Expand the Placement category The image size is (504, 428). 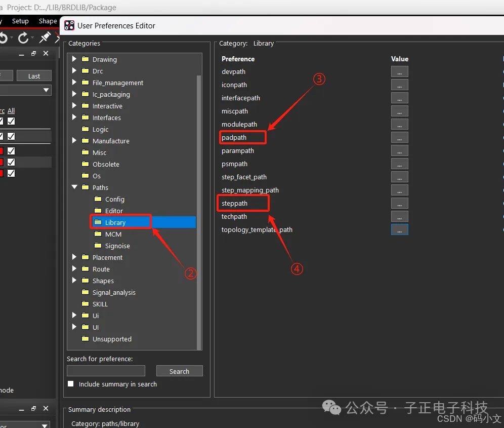point(74,257)
